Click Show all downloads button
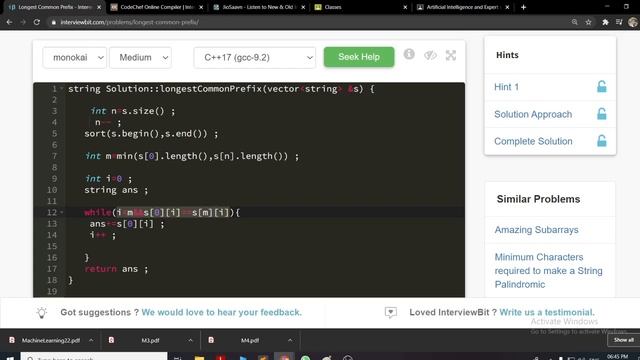The width and height of the screenshot is (640, 360). tap(623, 340)
